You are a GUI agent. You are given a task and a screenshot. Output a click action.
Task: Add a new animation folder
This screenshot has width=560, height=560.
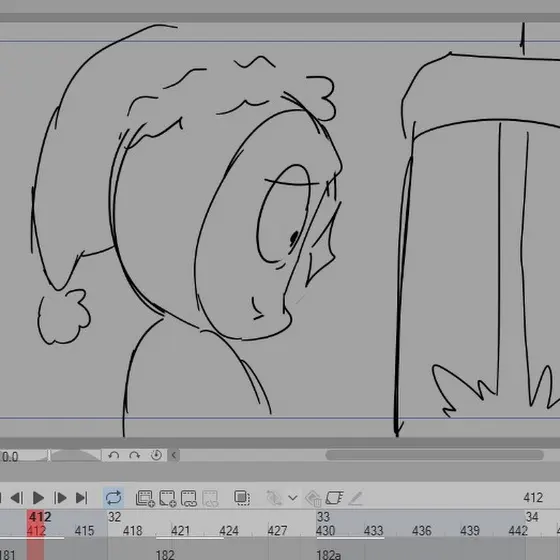145,498
